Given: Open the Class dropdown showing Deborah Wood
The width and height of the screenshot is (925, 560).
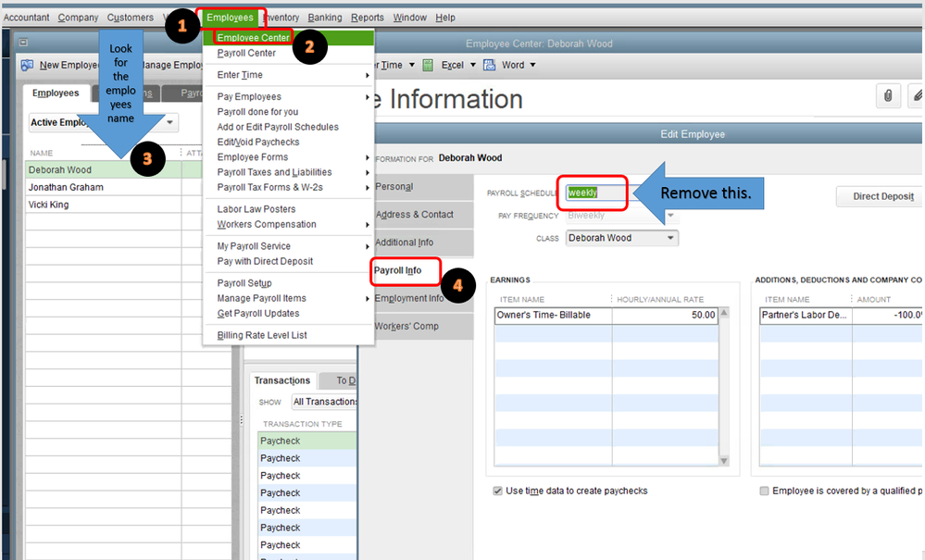Looking at the screenshot, I should 670,238.
